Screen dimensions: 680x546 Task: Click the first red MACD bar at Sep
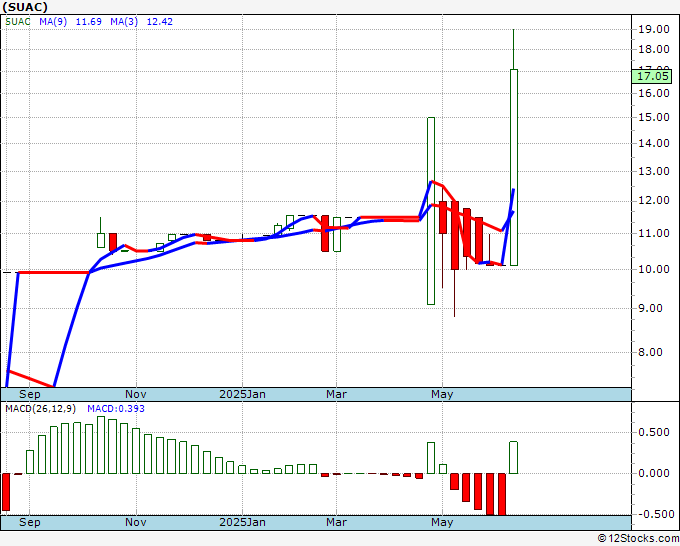6,492
